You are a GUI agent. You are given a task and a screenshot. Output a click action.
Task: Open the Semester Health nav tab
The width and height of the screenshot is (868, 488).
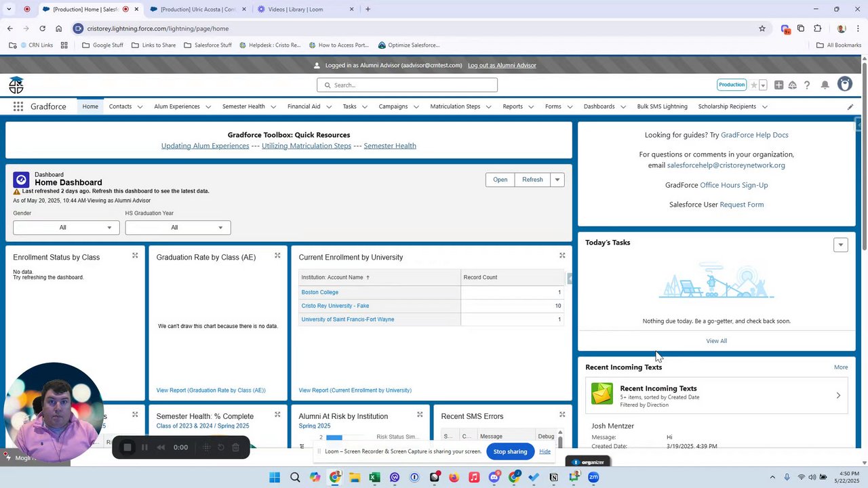(x=243, y=106)
